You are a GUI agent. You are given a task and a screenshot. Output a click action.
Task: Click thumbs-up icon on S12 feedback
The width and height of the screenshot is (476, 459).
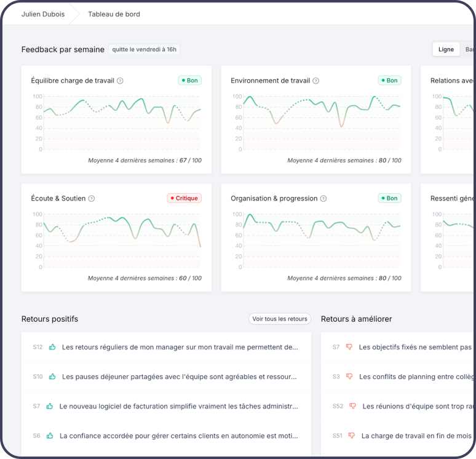click(52, 347)
